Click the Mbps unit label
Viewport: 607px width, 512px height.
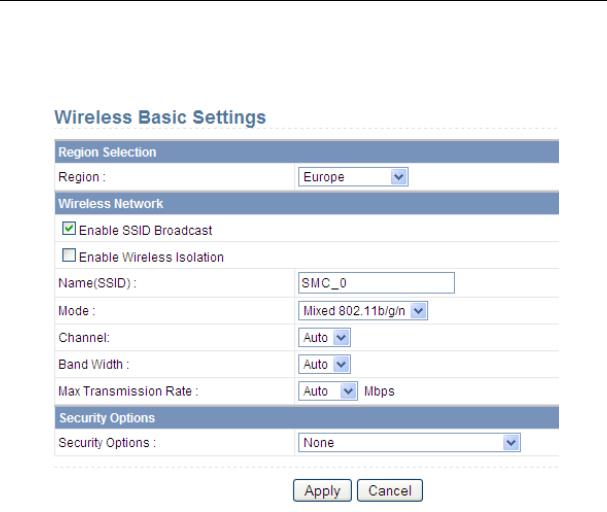tap(379, 391)
